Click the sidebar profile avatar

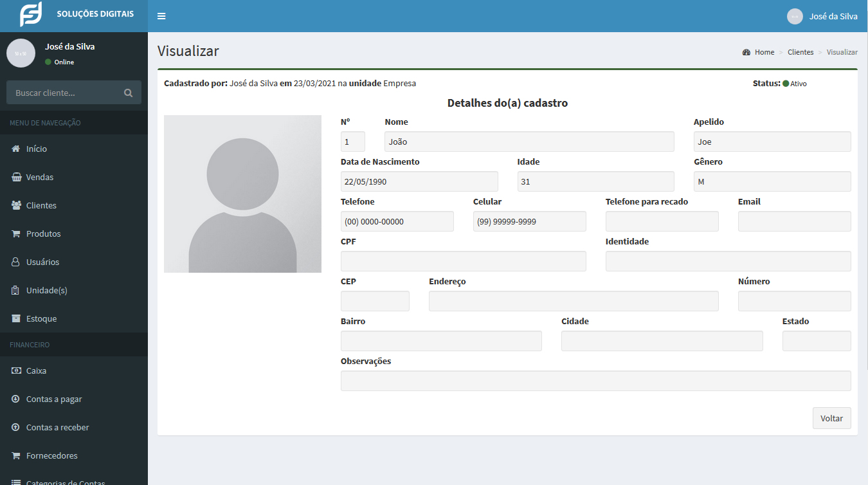(21, 53)
